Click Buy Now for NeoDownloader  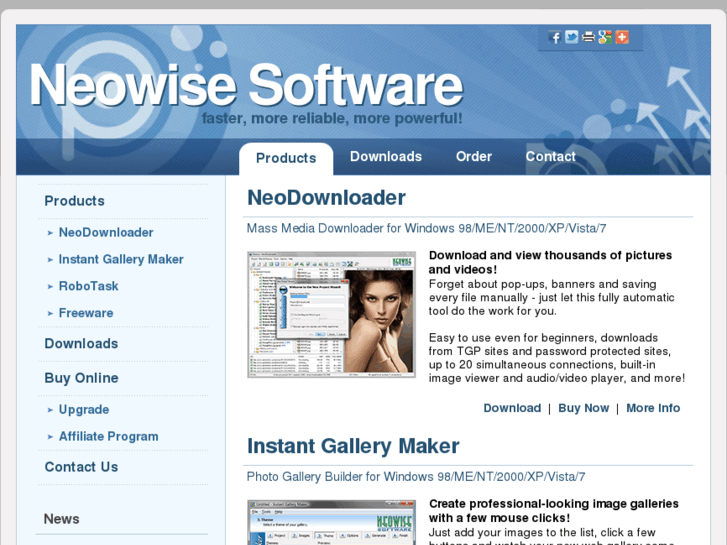click(583, 408)
